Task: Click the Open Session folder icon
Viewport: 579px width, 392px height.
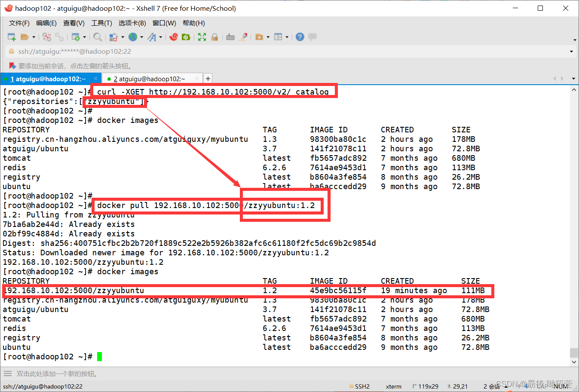Action: click(x=25, y=37)
